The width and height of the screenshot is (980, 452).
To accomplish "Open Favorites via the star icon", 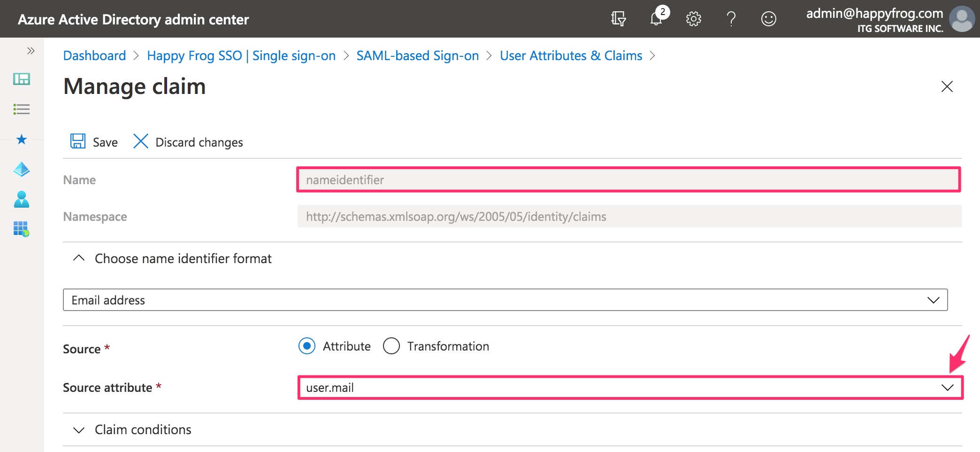I will click(x=22, y=139).
